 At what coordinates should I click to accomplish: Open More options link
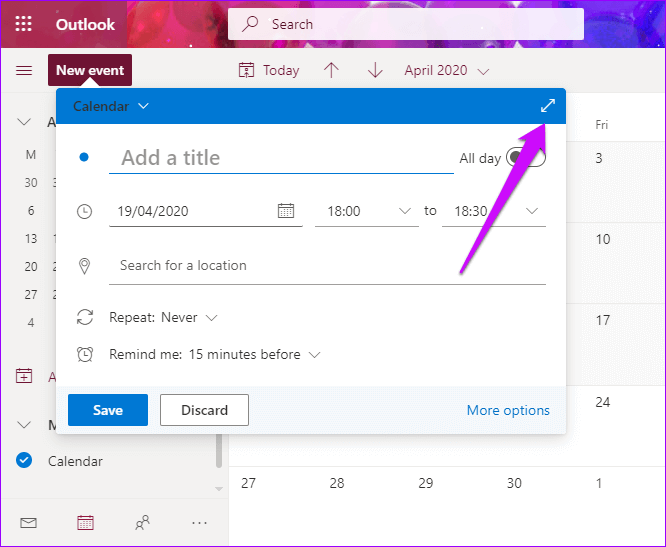(x=508, y=410)
